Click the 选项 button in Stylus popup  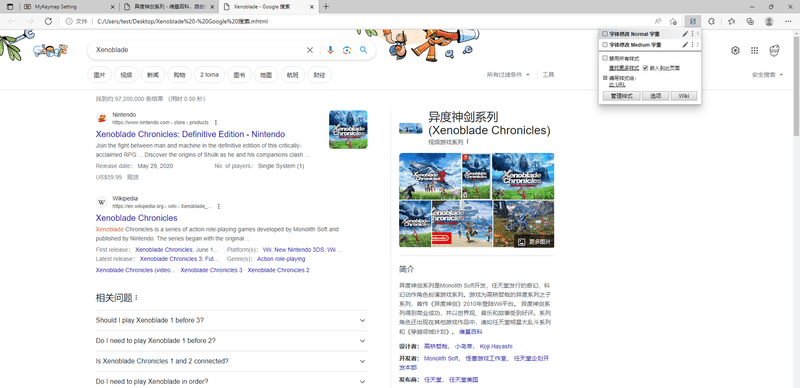point(655,96)
